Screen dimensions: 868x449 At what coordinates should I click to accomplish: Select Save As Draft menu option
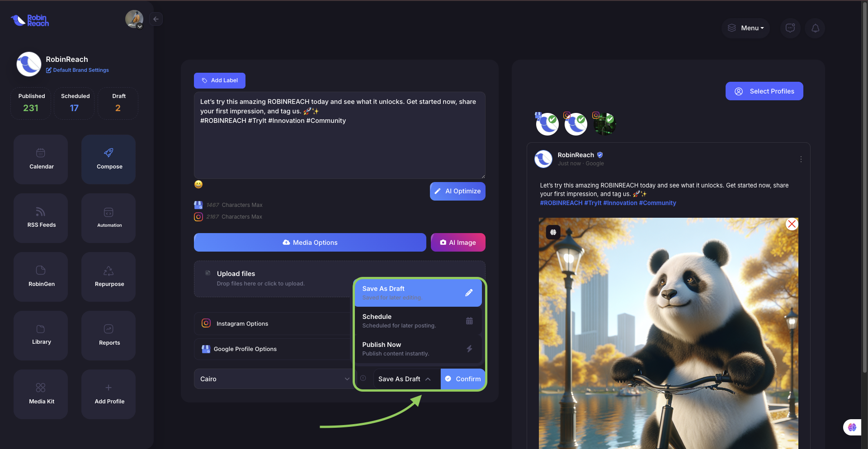pos(418,293)
